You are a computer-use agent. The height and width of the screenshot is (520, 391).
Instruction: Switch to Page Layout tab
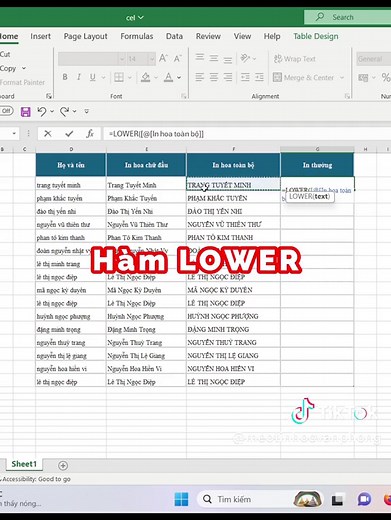point(85,36)
